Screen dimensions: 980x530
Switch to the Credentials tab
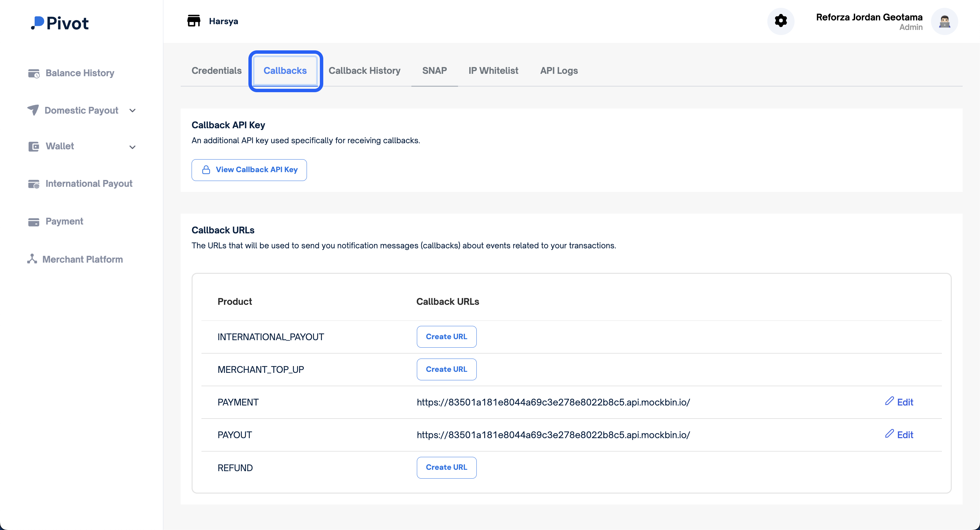(x=216, y=71)
